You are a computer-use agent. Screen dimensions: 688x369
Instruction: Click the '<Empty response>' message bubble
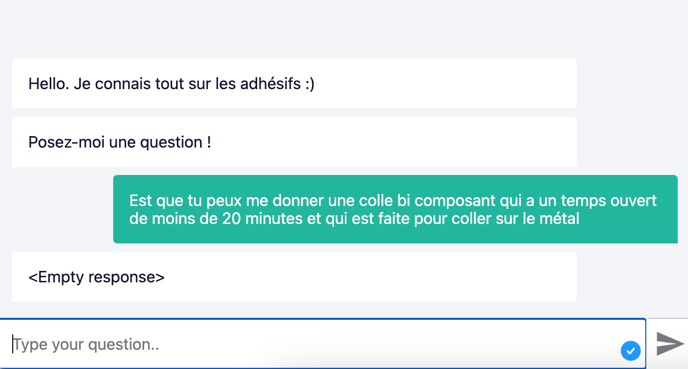pyautogui.click(x=294, y=276)
